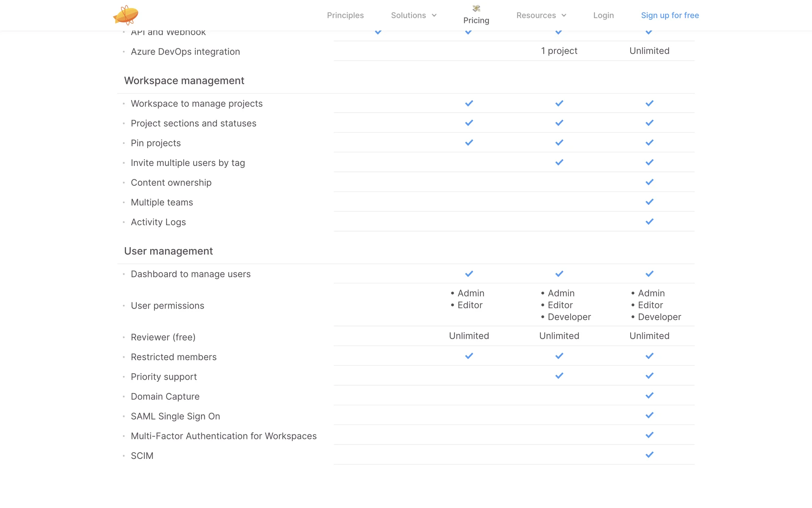Open the Login link
This screenshot has height=508, width=812.
(604, 15)
